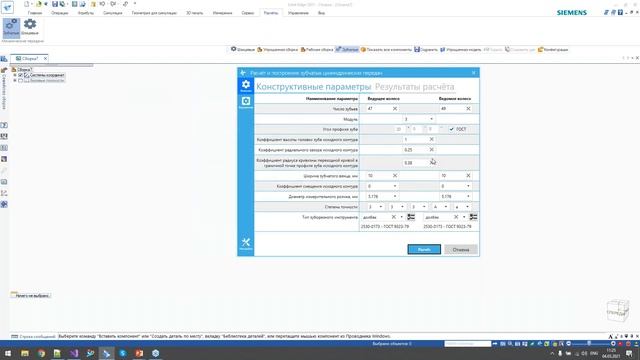
Task: Clear the driving wheel gear rim width
Action: [x=395, y=176]
